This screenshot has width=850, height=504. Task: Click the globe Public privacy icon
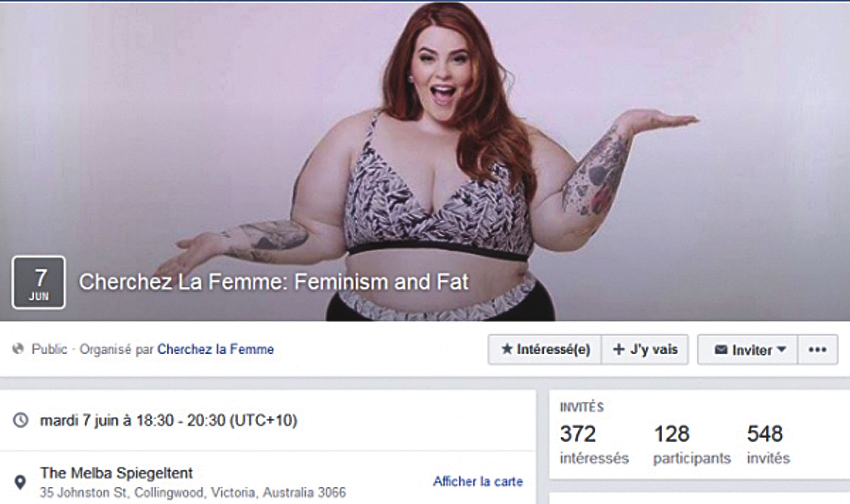point(18,349)
